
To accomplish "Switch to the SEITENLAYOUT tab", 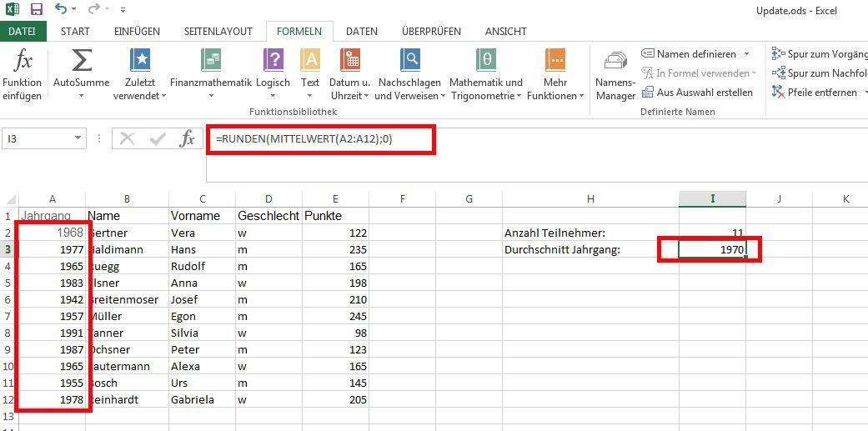I will tap(218, 32).
